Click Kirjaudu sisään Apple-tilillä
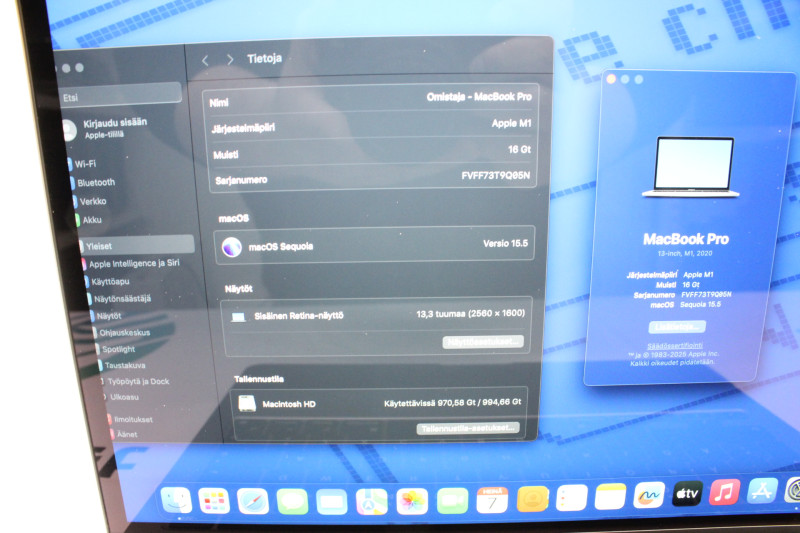Image resolution: width=800 pixels, height=533 pixels. pyautogui.click(x=114, y=128)
